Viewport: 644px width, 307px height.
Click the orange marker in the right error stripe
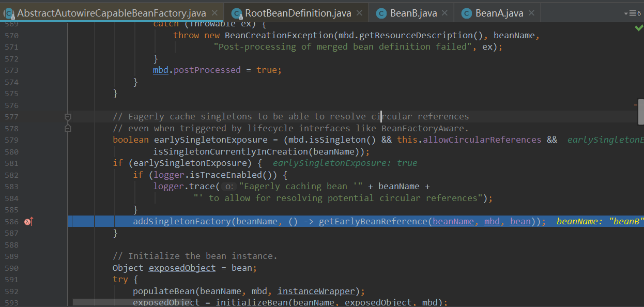coord(636,105)
